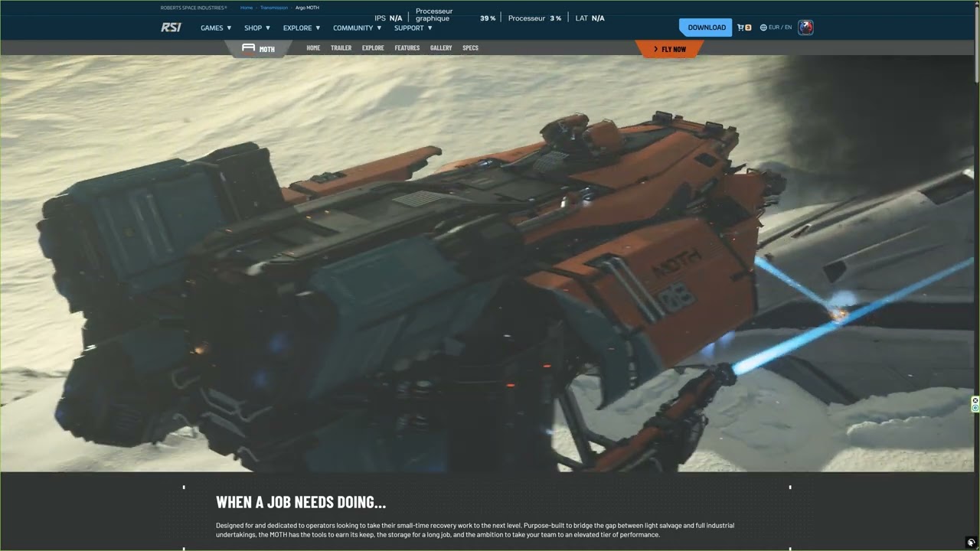Expand the COMMUNITY dropdown menu
This screenshot has width=980, height=551.
(357, 28)
